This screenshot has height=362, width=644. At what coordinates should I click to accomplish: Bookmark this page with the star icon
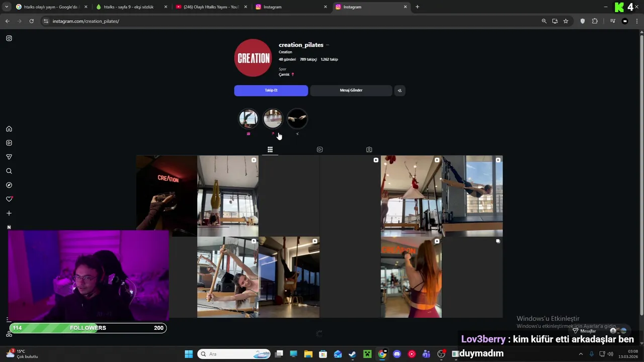coord(566,21)
